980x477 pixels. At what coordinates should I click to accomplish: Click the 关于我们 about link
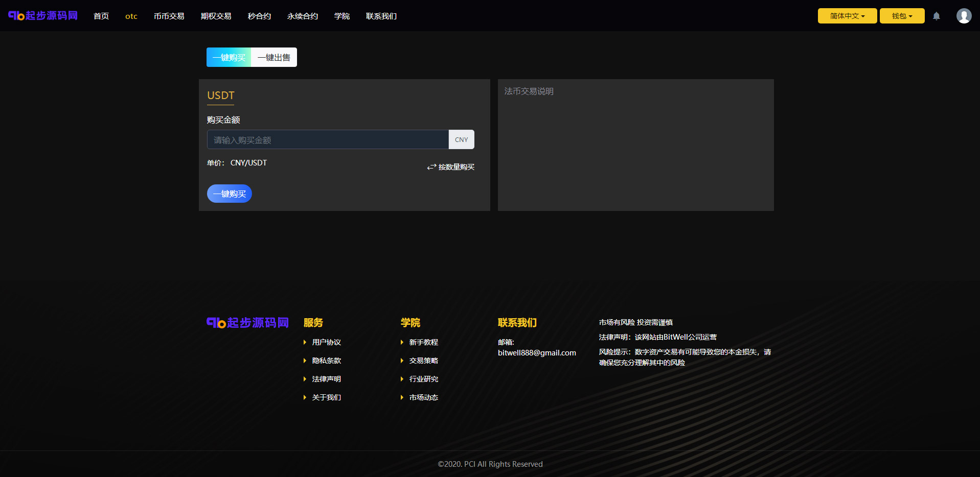click(326, 397)
